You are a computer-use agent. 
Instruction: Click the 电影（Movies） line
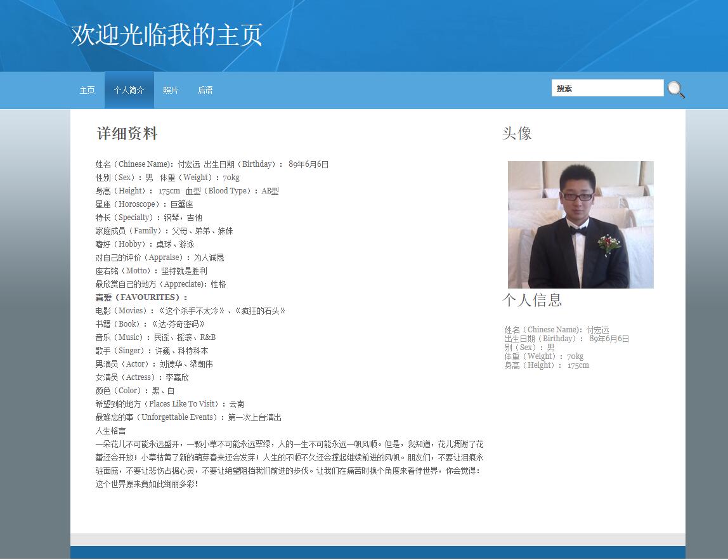tap(190, 311)
